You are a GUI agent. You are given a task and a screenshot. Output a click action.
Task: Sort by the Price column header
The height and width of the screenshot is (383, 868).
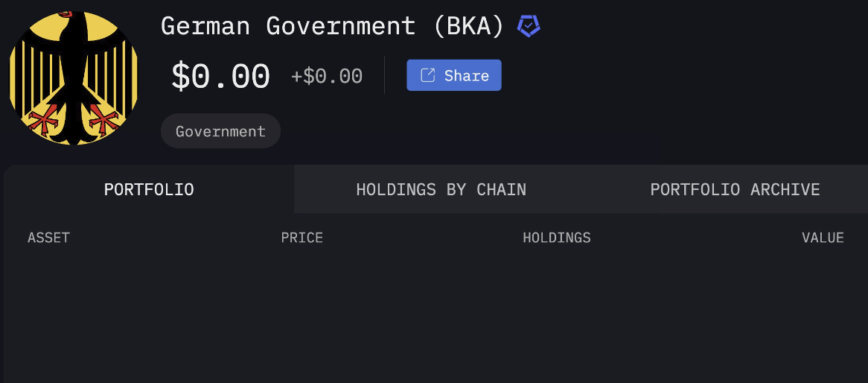click(301, 238)
